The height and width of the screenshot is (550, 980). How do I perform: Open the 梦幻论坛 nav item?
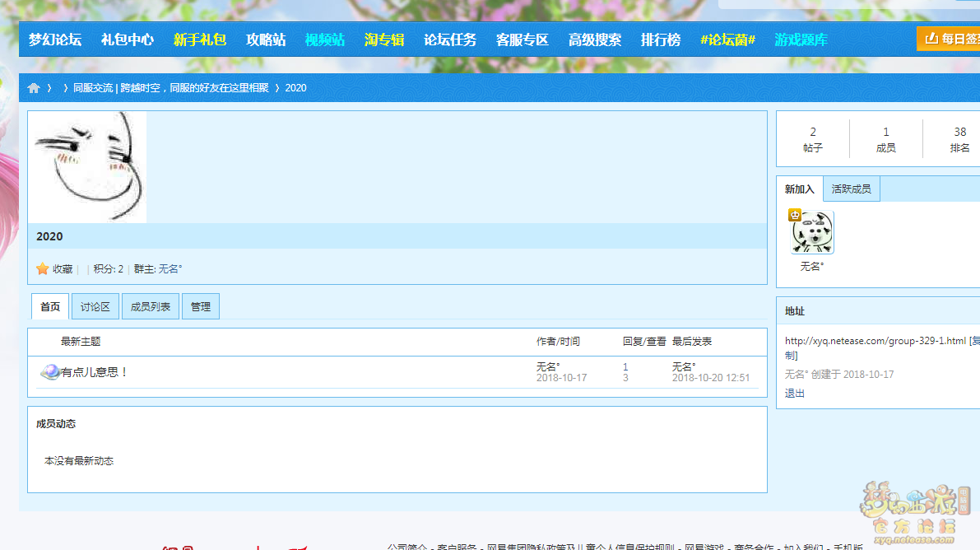tap(55, 40)
